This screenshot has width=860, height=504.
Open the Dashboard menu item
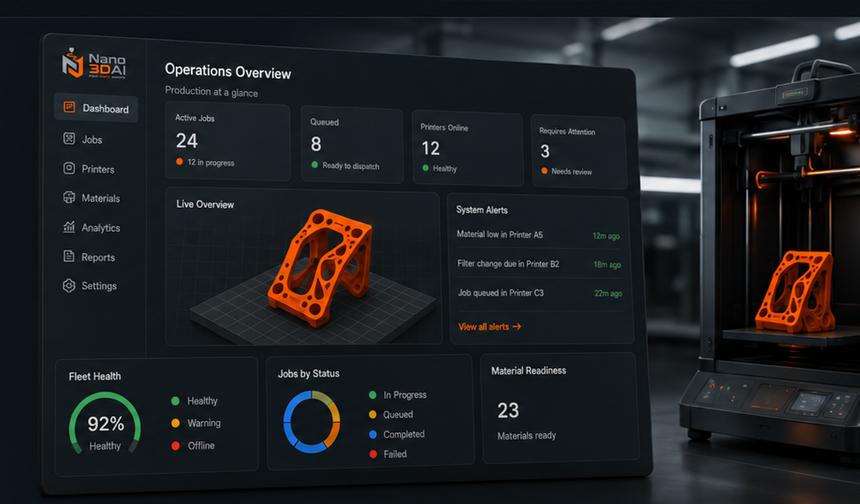[96, 107]
